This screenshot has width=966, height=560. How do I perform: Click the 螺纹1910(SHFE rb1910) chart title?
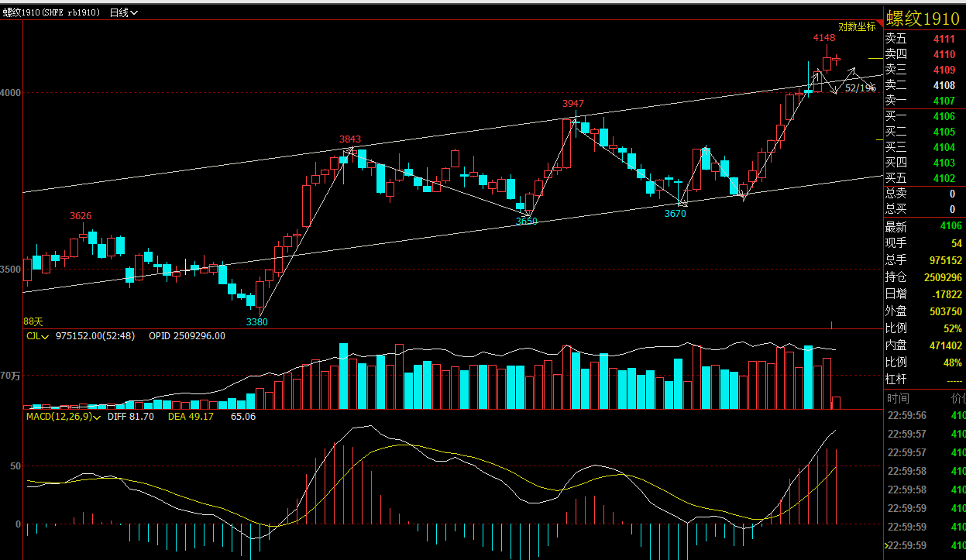click(52, 13)
